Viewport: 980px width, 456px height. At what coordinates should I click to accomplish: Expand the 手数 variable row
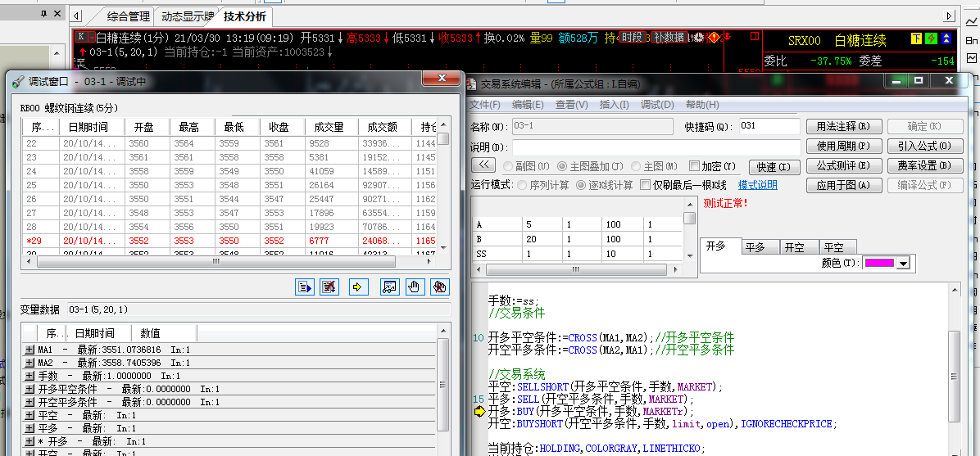point(29,377)
